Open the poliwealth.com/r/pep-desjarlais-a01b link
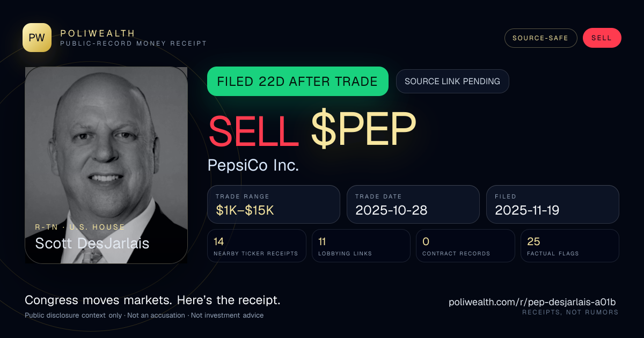Viewport: 644px width, 338px height. (x=532, y=302)
